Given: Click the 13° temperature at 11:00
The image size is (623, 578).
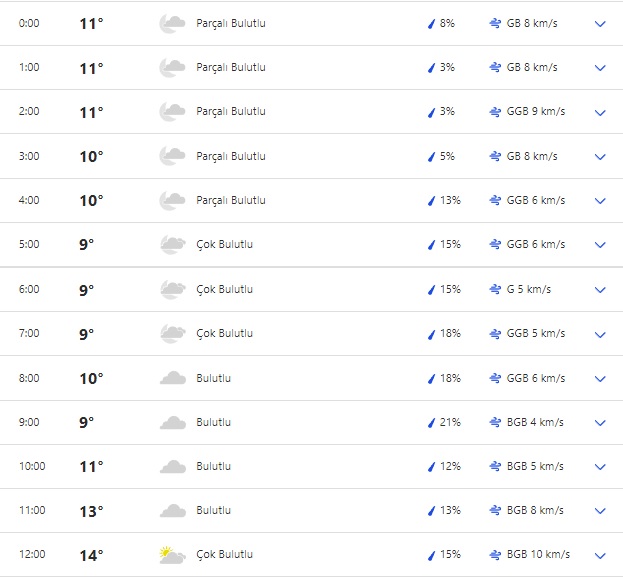Looking at the screenshot, I should pos(91,511).
